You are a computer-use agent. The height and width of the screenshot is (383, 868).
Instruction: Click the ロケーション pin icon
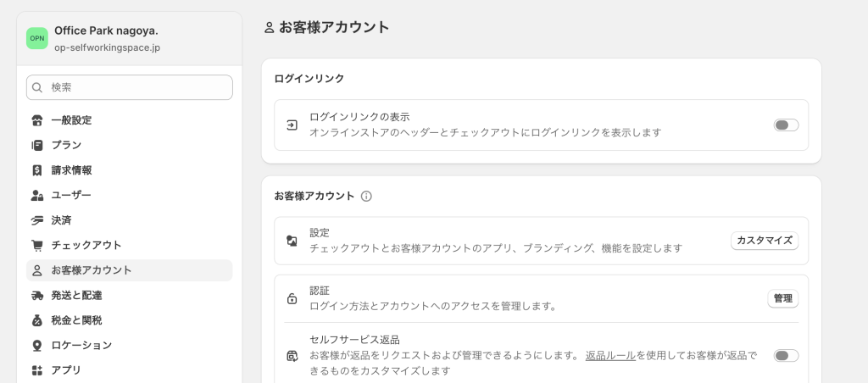click(37, 345)
